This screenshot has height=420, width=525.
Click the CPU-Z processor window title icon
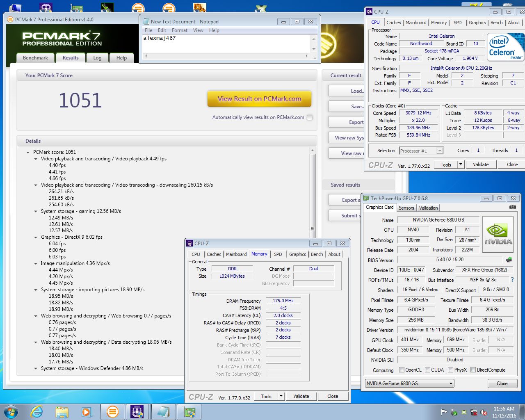pos(369,12)
